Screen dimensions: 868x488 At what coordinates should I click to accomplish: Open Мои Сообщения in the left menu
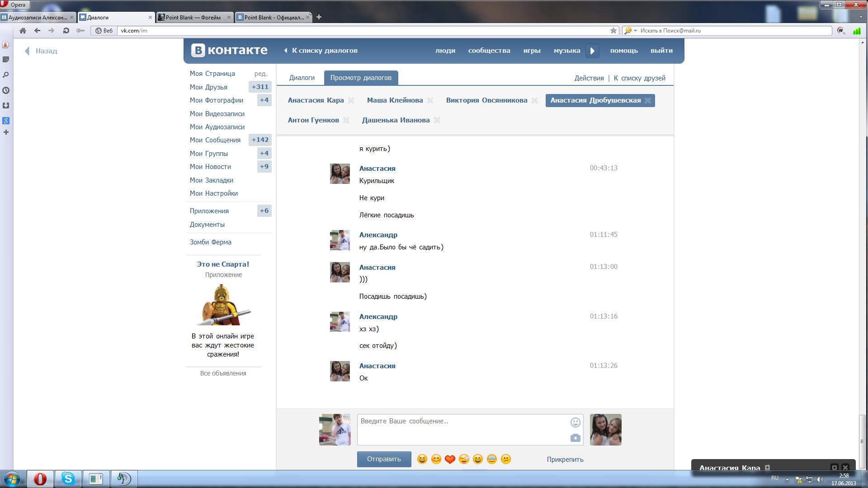click(x=215, y=140)
